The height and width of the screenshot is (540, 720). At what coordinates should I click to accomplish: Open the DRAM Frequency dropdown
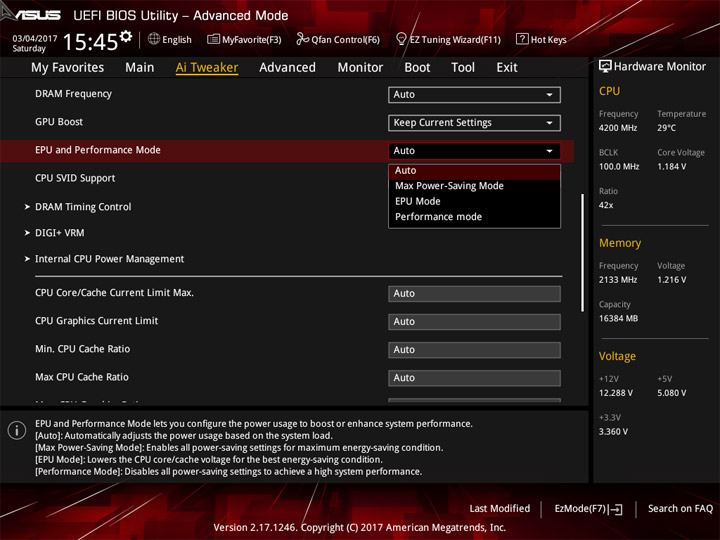coord(474,95)
